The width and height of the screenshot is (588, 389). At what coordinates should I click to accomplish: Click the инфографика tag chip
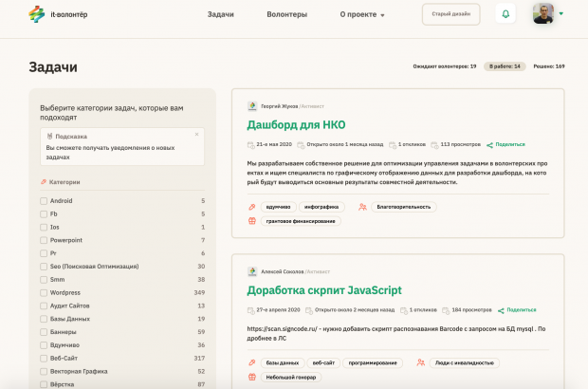[x=320, y=206]
